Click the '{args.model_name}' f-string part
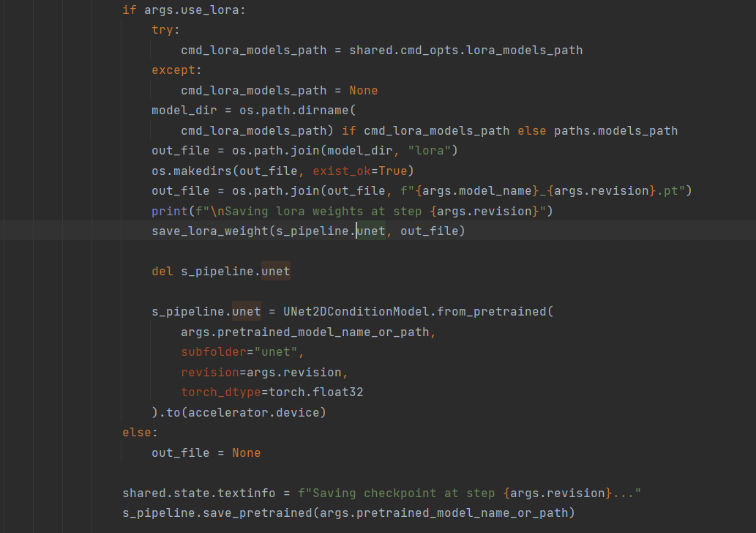756x533 pixels. 476,191
